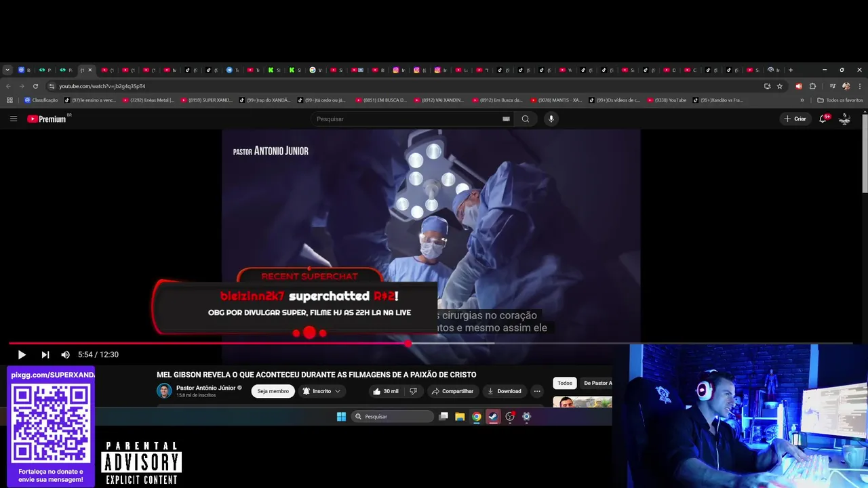
Task: Click the Pastor Antônio Júnior channel avatar
Action: (x=164, y=391)
